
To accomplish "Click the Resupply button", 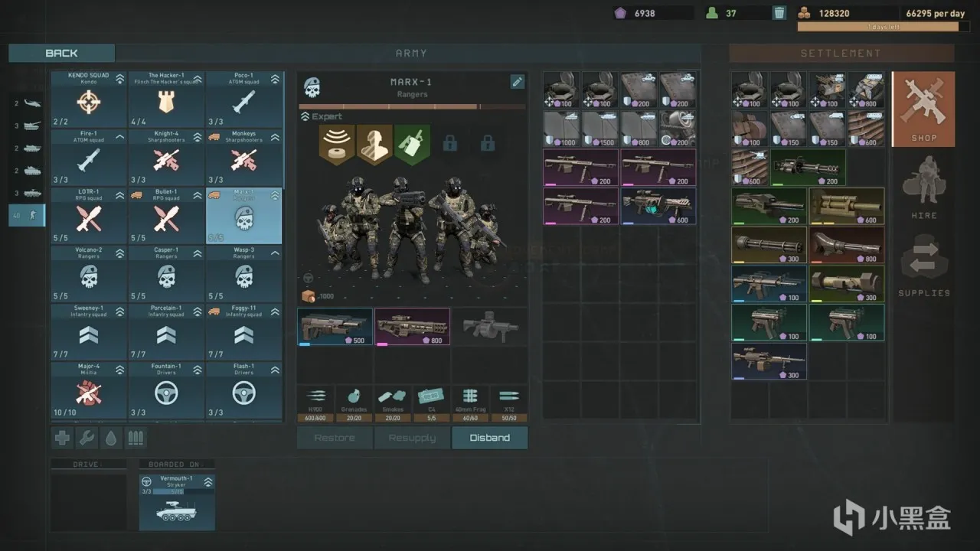I will click(412, 438).
